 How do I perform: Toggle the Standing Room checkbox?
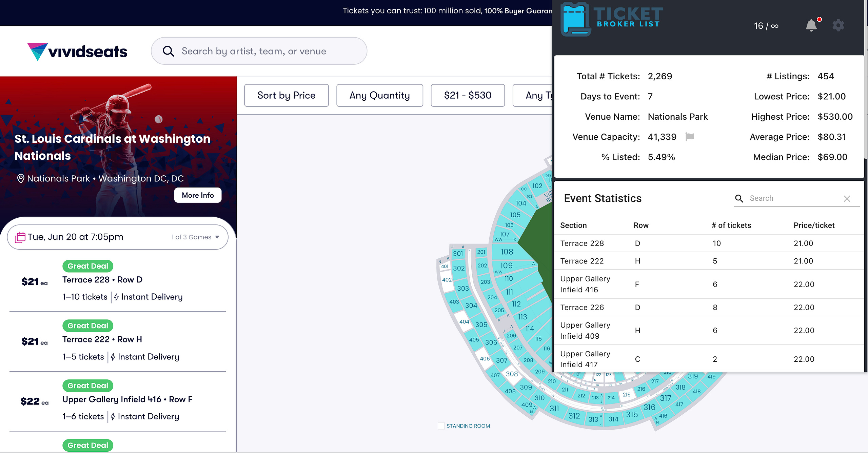click(441, 426)
